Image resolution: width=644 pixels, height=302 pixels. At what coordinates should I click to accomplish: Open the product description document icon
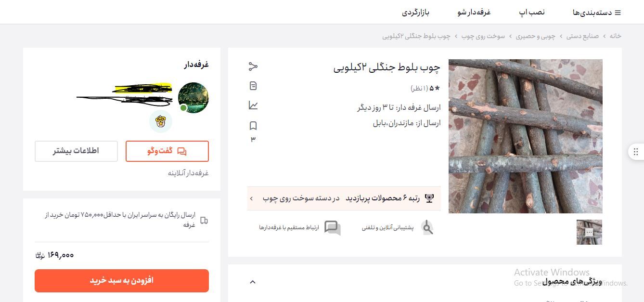[x=253, y=86]
